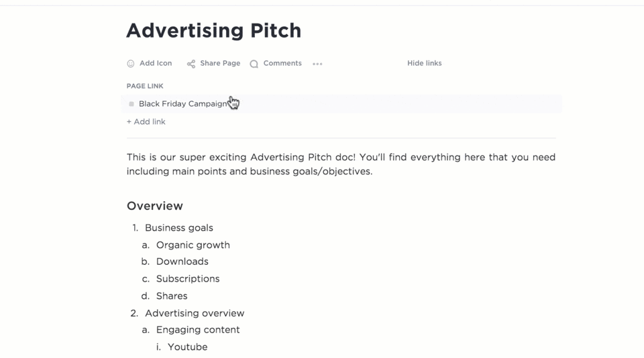Viewport: 644px width, 358px height.
Task: Click the Shares sub-item
Action: 172,296
